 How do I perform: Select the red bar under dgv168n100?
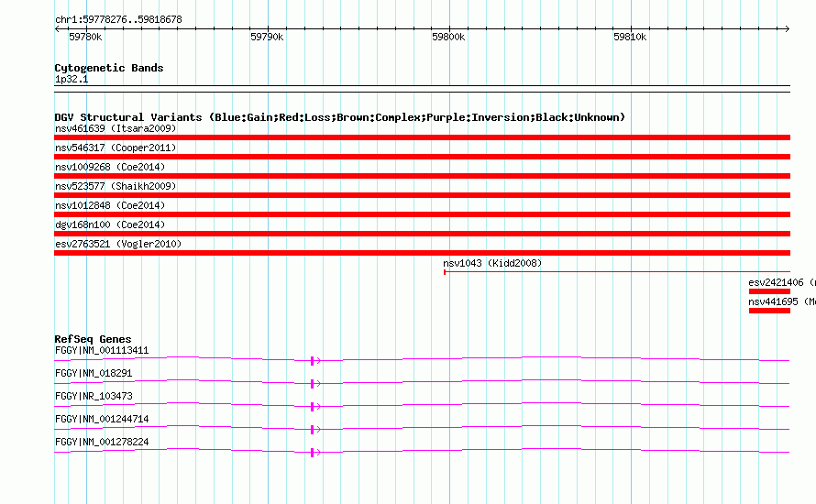pyautogui.click(x=422, y=234)
